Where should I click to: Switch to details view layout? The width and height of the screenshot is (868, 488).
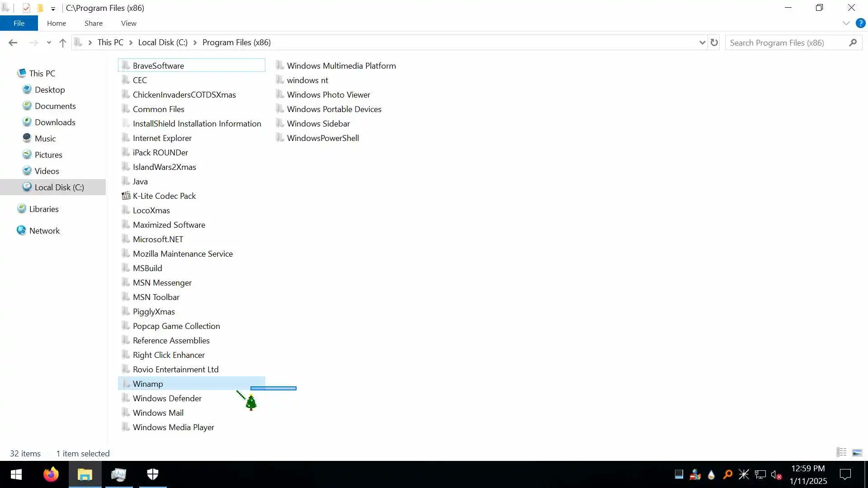pos(841,452)
